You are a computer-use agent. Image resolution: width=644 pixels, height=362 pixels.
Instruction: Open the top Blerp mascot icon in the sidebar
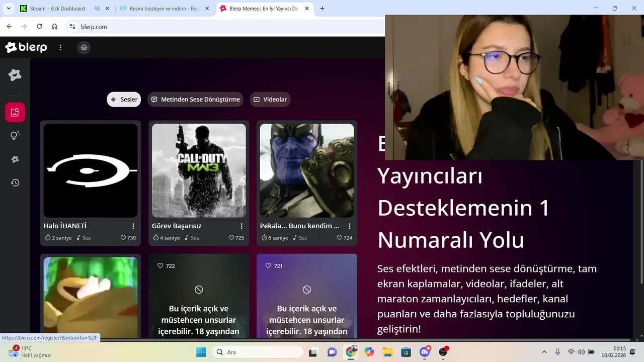pos(15,75)
